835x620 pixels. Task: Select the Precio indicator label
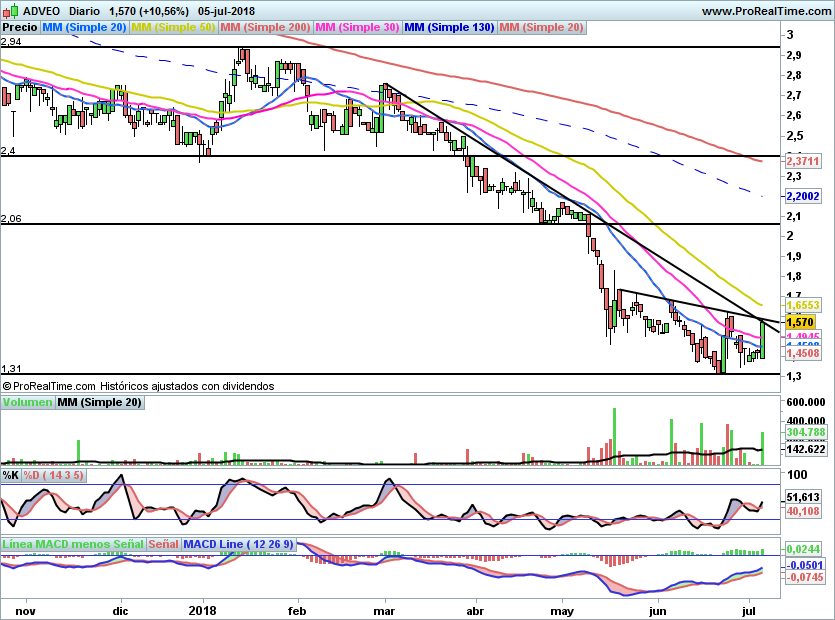pos(20,27)
